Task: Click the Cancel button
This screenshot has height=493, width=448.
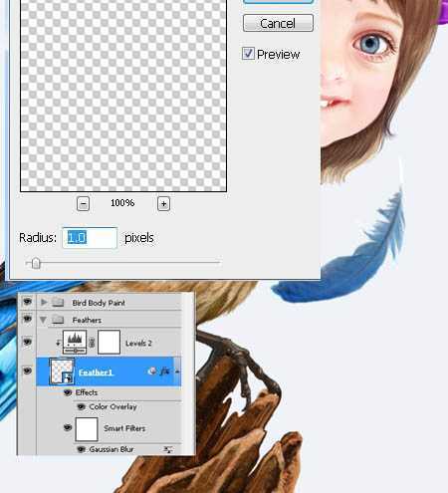Action: pyautogui.click(x=278, y=23)
